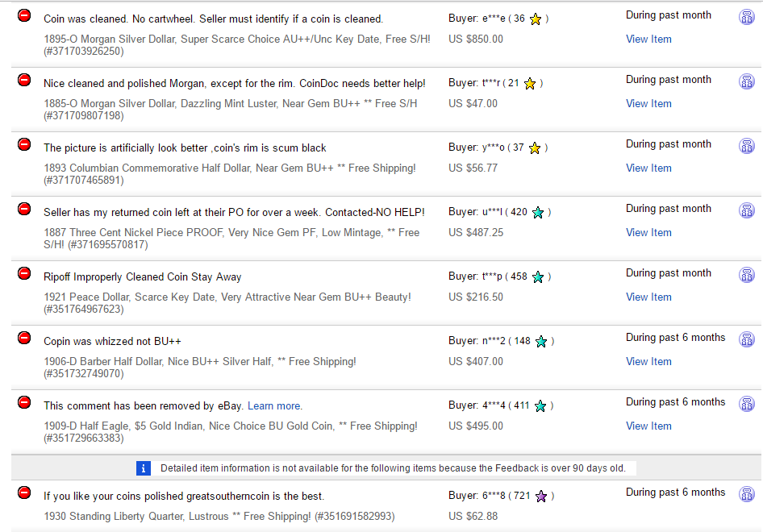
Task: Click the purple feedback icon for Standing Liberty Quarter row
Action: tap(746, 494)
